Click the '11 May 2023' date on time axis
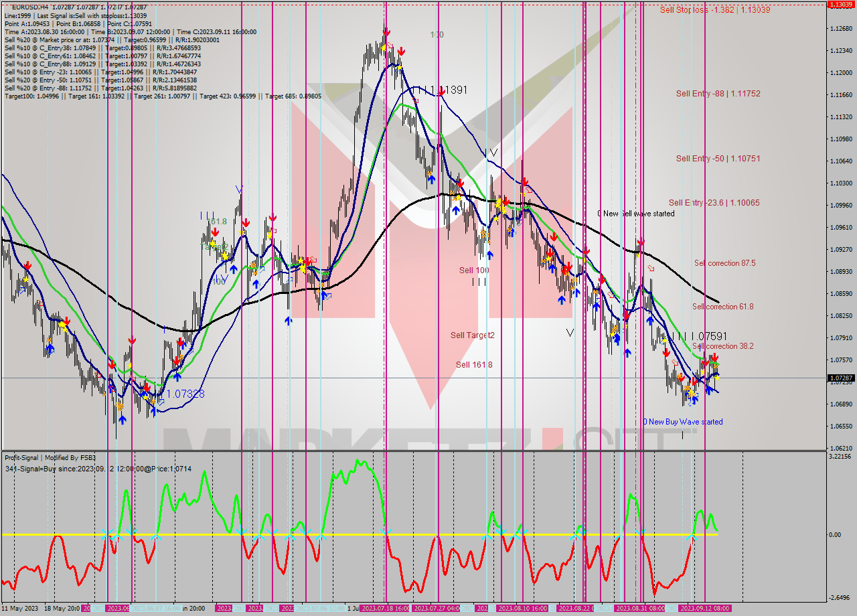Screen dimensions: 857x616 [x=21, y=609]
